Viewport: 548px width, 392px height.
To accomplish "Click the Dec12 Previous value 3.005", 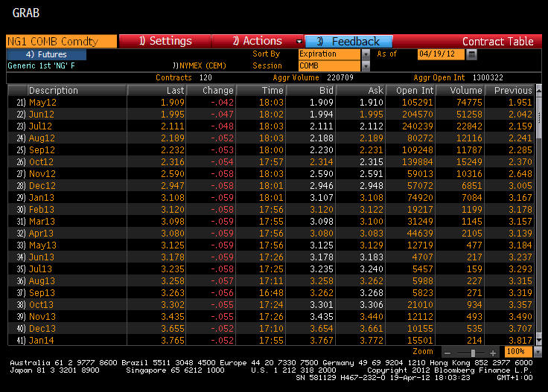I will click(520, 185).
